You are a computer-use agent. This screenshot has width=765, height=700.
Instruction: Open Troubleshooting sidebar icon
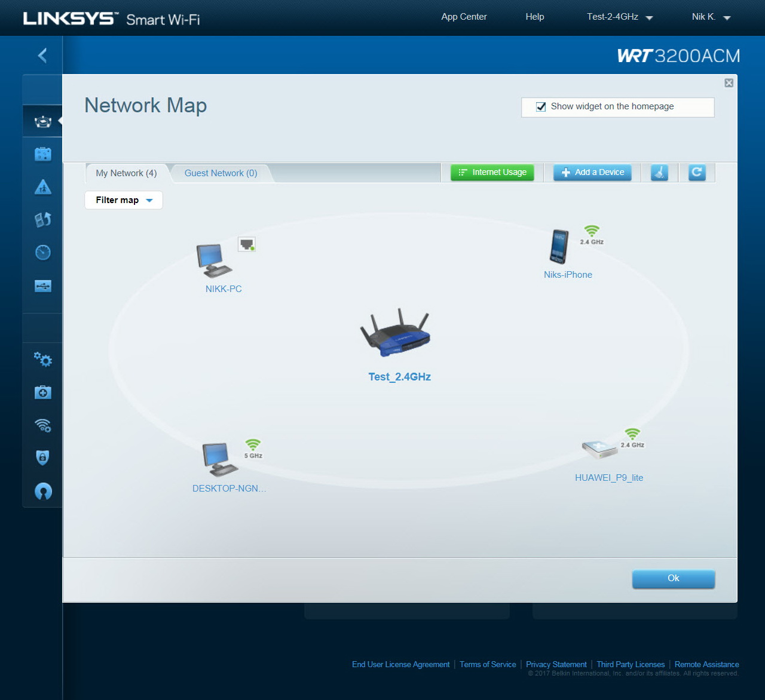tap(43, 392)
